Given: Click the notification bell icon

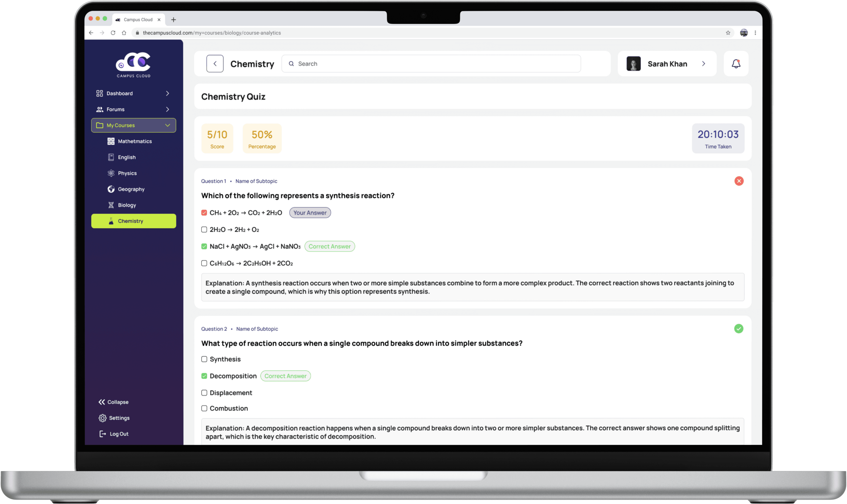Looking at the screenshot, I should click(736, 64).
